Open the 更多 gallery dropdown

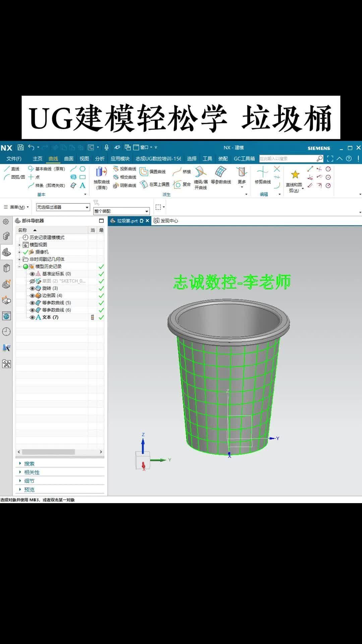point(242,178)
